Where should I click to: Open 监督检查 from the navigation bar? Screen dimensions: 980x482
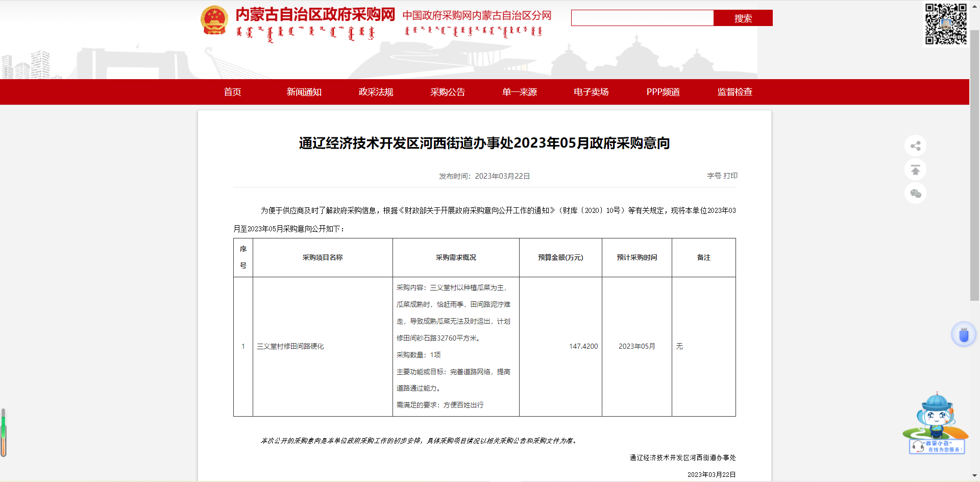tap(734, 92)
